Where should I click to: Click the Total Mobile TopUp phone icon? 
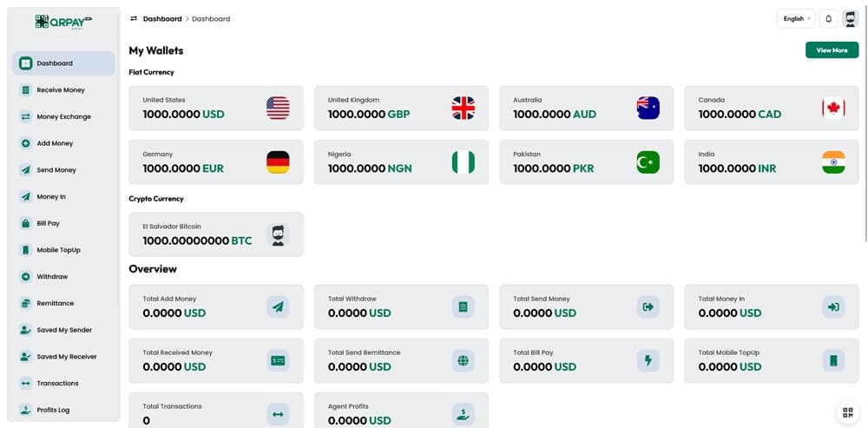[x=833, y=359]
